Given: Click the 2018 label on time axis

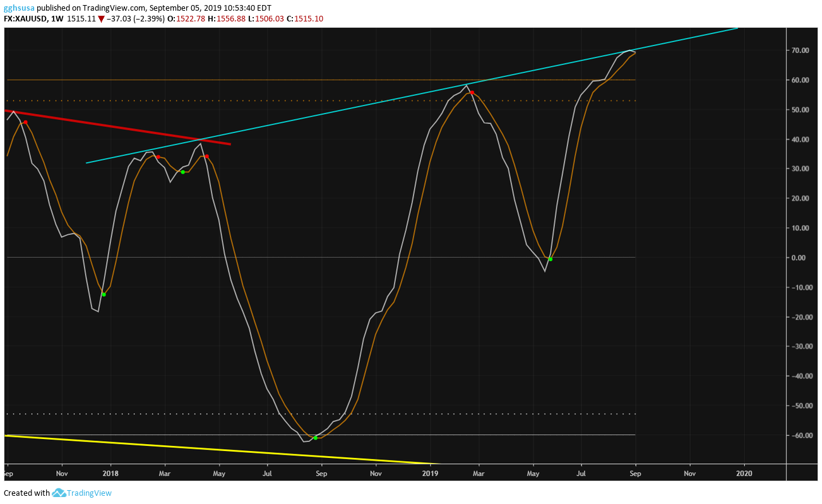Looking at the screenshot, I should coord(110,473).
